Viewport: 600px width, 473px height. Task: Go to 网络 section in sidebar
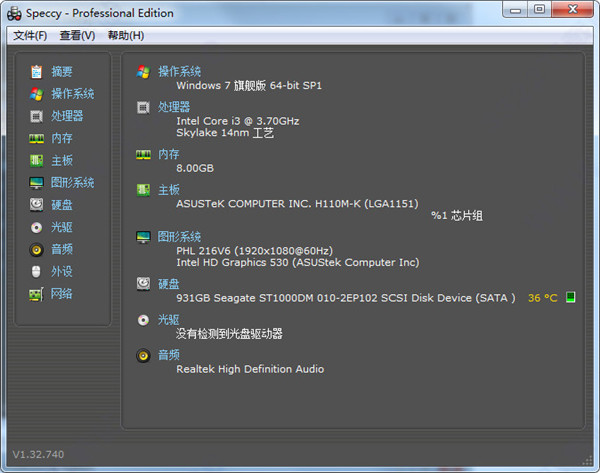point(62,294)
